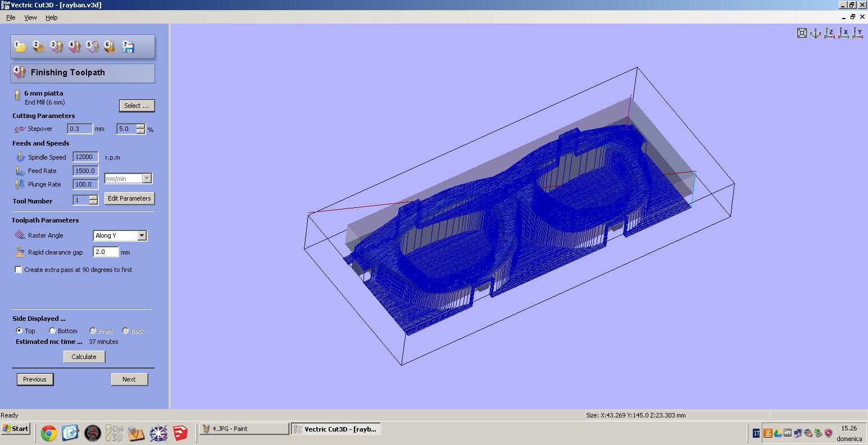This screenshot has height=445, width=868.
Task: Open the compass star quick launch icon
Action: click(x=158, y=433)
